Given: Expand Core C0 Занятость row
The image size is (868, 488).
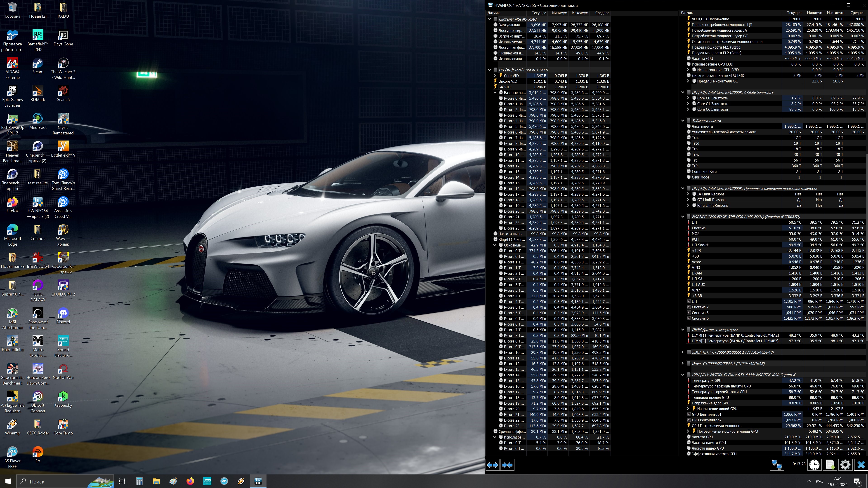Looking at the screenshot, I should 688,98.
